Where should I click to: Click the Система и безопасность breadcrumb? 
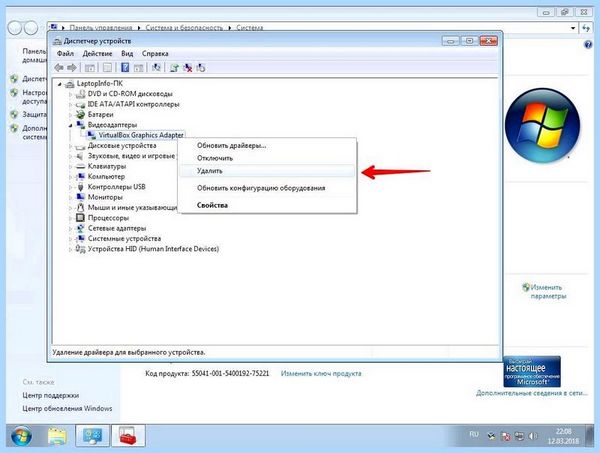[184, 28]
